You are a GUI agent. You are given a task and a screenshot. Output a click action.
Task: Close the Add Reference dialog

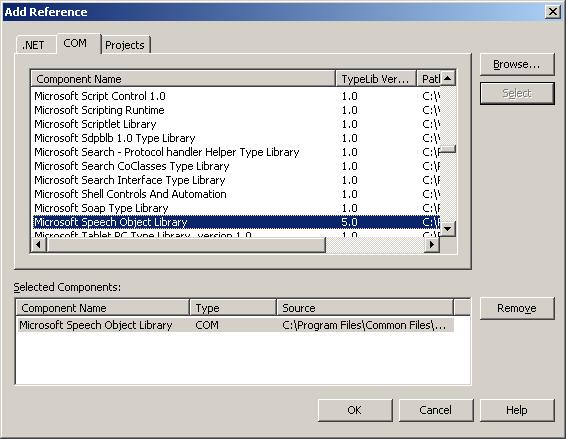click(x=553, y=12)
